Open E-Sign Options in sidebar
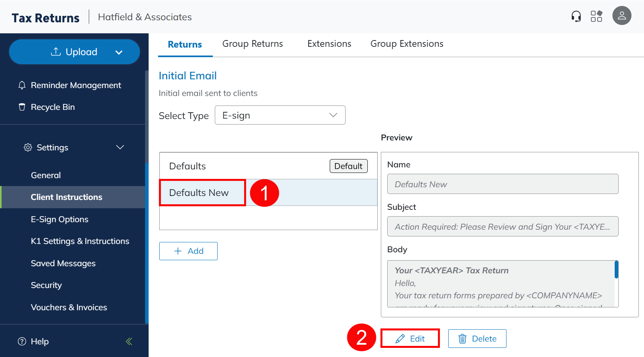Screen dimensions: 644x357 (x=59, y=219)
